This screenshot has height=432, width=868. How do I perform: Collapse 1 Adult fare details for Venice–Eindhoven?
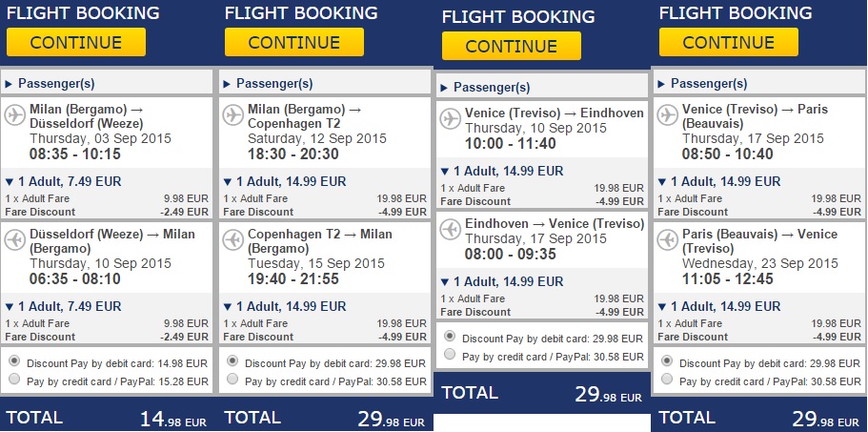pyautogui.click(x=444, y=171)
